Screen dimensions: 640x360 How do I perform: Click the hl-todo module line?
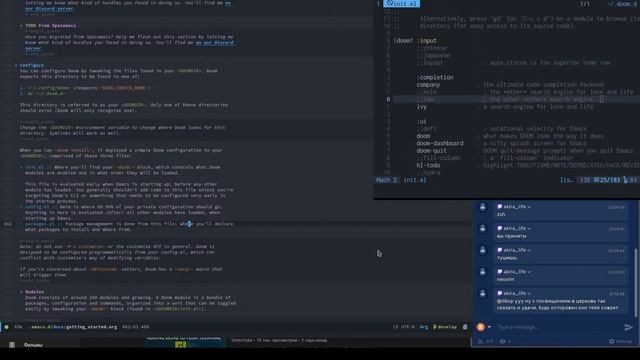click(x=428, y=165)
